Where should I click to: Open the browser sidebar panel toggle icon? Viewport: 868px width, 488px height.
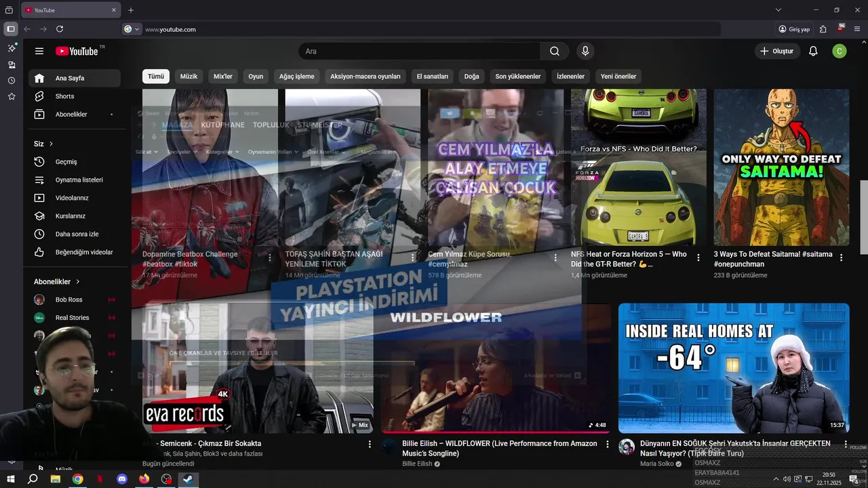[11, 29]
